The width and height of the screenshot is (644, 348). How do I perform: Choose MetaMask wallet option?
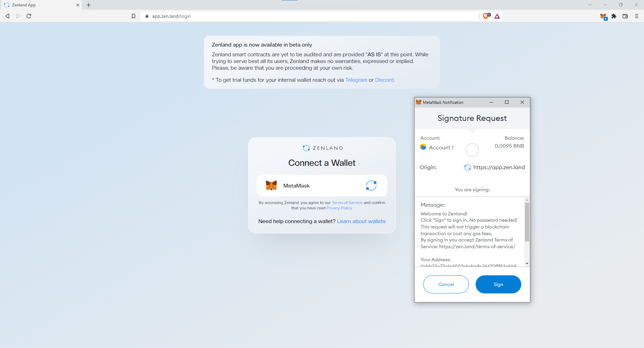[322, 186]
